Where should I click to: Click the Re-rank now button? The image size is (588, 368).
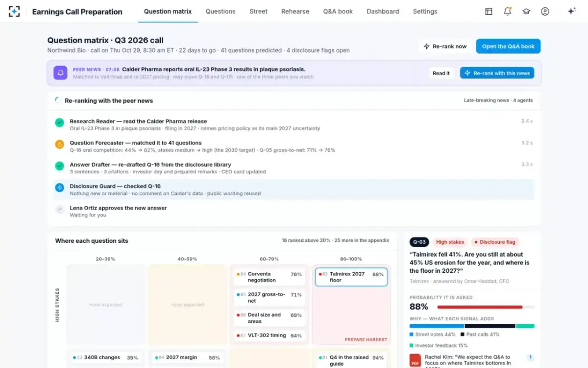(x=445, y=46)
